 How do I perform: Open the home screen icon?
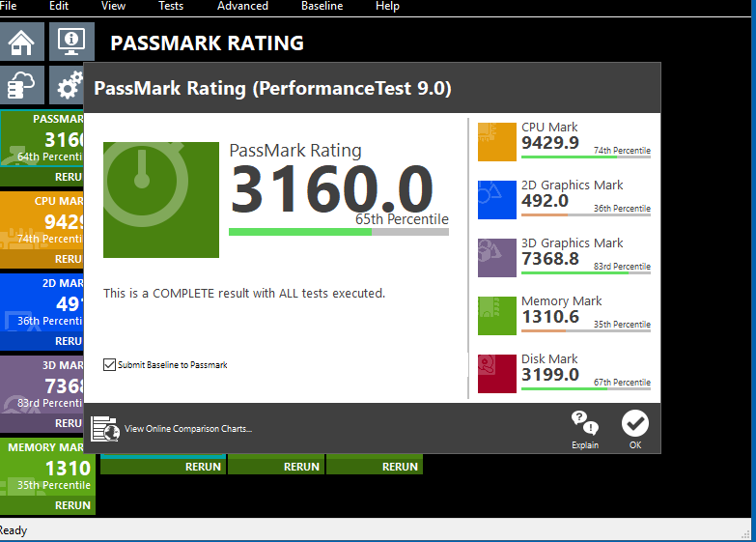pos(21,42)
